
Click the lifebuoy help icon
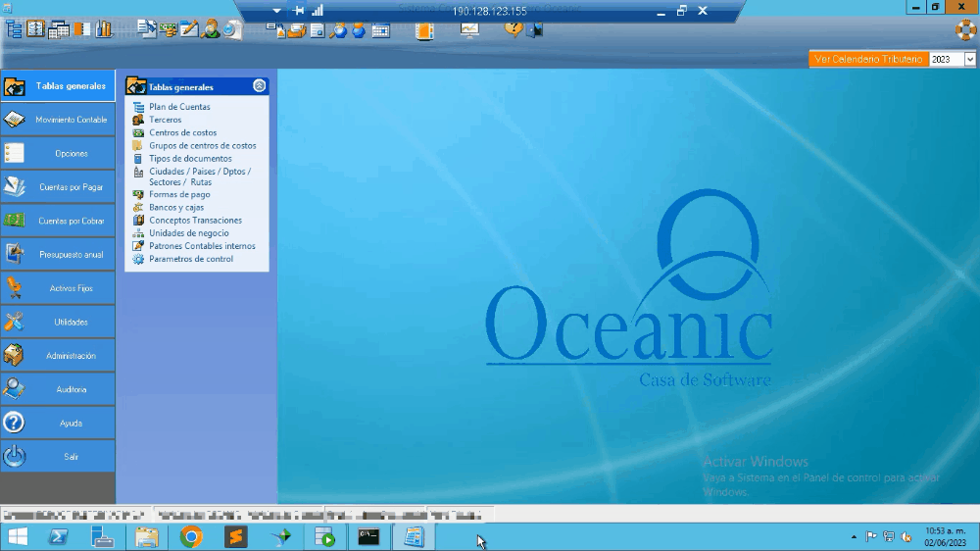[966, 29]
